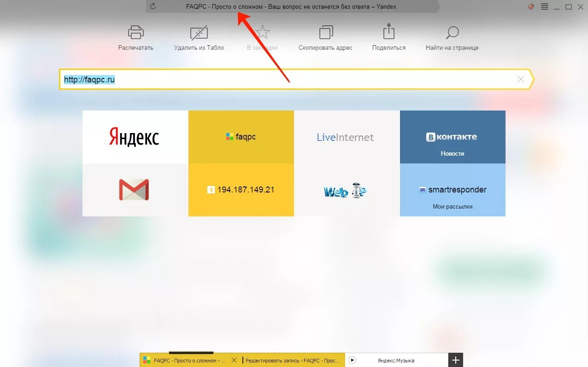Clear the address bar with X
This screenshot has width=588, height=367.
pyautogui.click(x=521, y=79)
